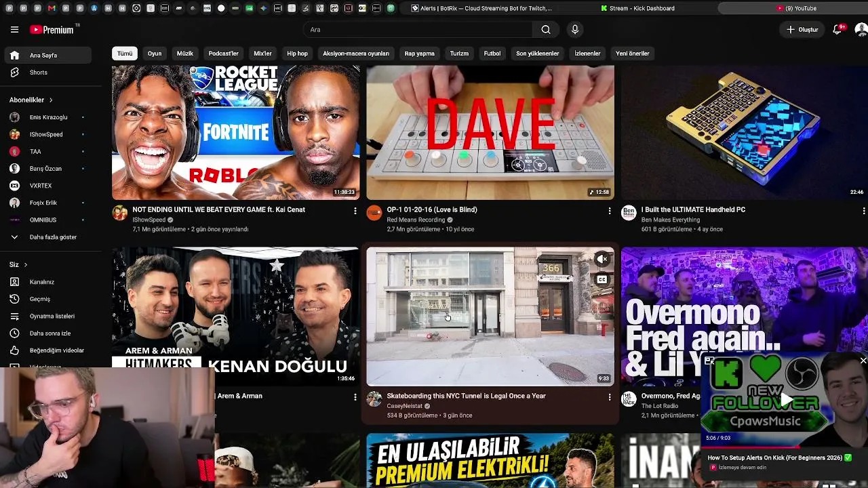Open Oynatma listeleri playlists icon

point(14,317)
